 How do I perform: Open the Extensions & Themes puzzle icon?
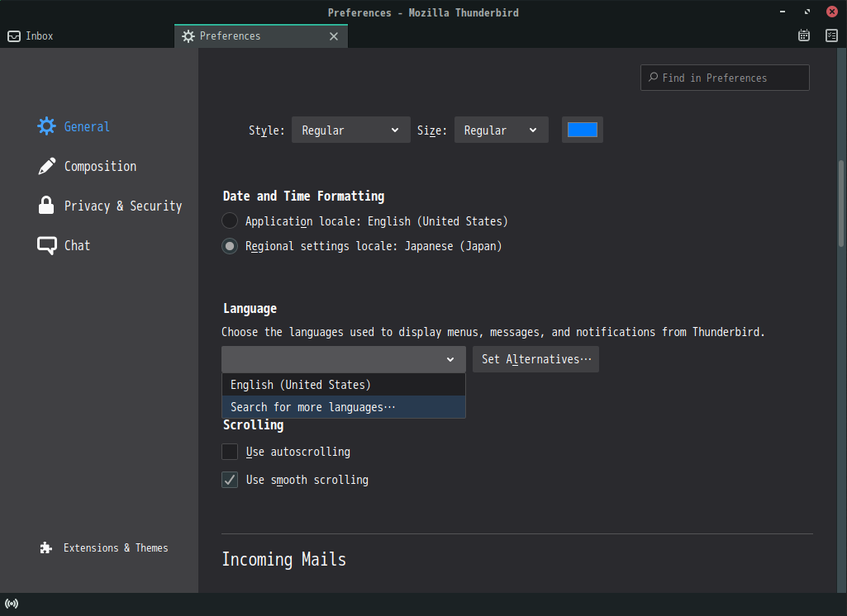(46, 548)
